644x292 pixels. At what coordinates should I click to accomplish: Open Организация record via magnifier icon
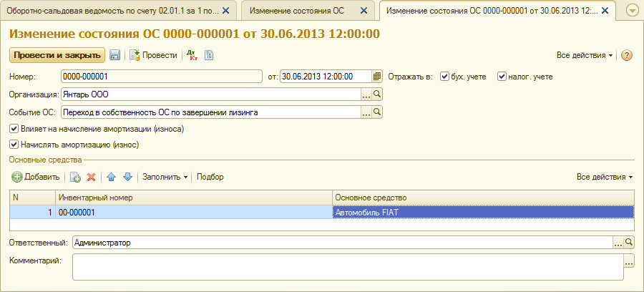coord(378,94)
